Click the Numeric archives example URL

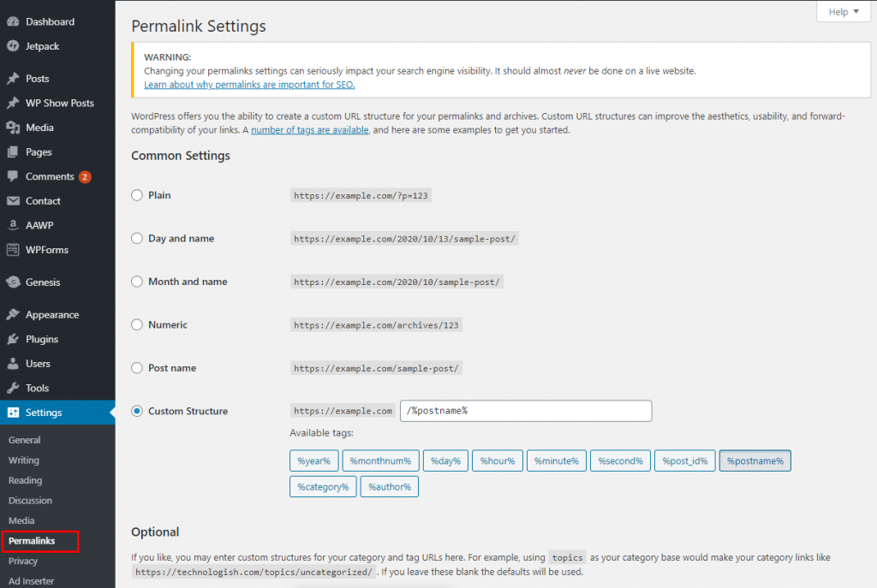[x=376, y=325]
